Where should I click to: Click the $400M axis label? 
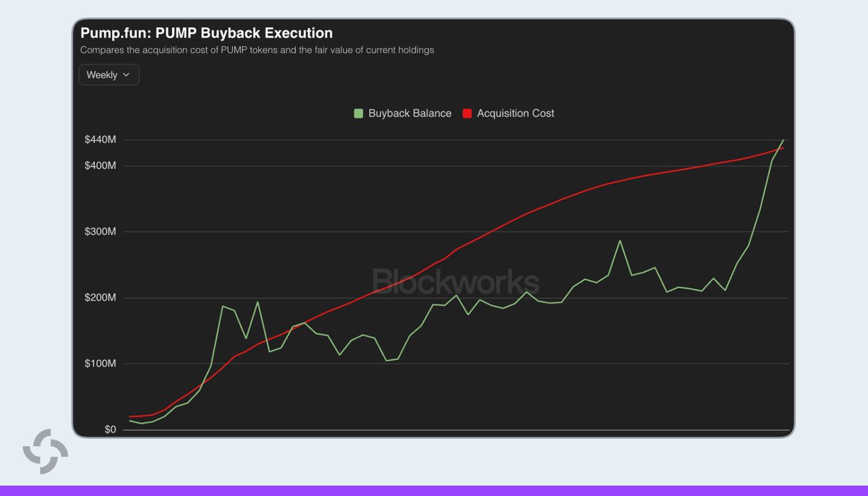pyautogui.click(x=100, y=166)
